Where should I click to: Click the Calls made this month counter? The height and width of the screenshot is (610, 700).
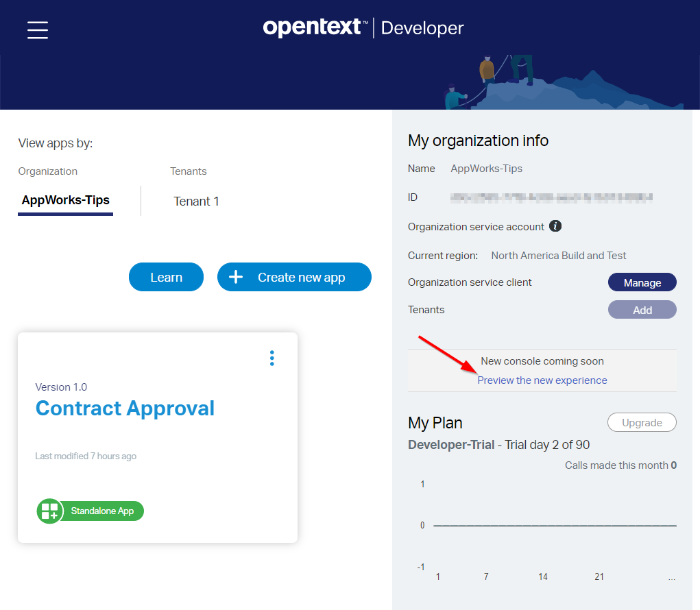(620, 465)
